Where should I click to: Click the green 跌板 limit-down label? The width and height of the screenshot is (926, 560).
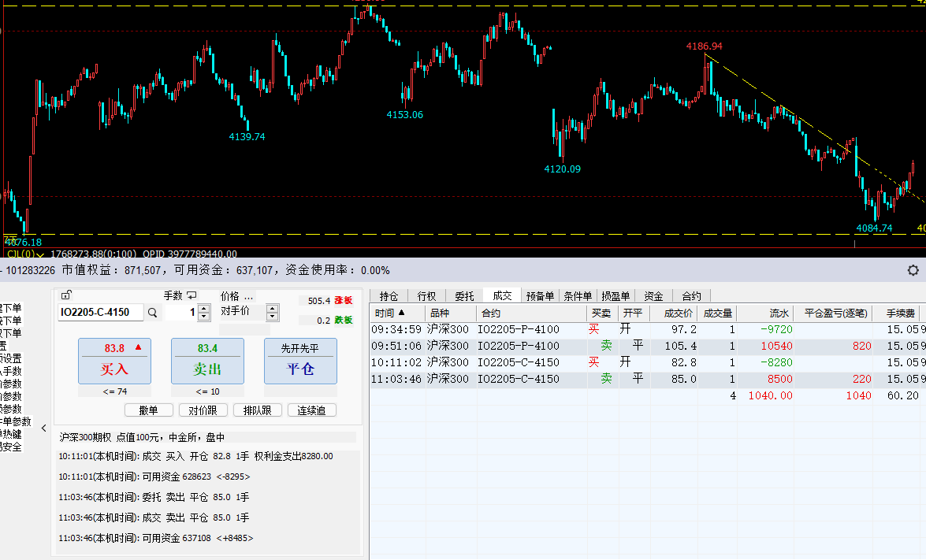click(x=343, y=320)
